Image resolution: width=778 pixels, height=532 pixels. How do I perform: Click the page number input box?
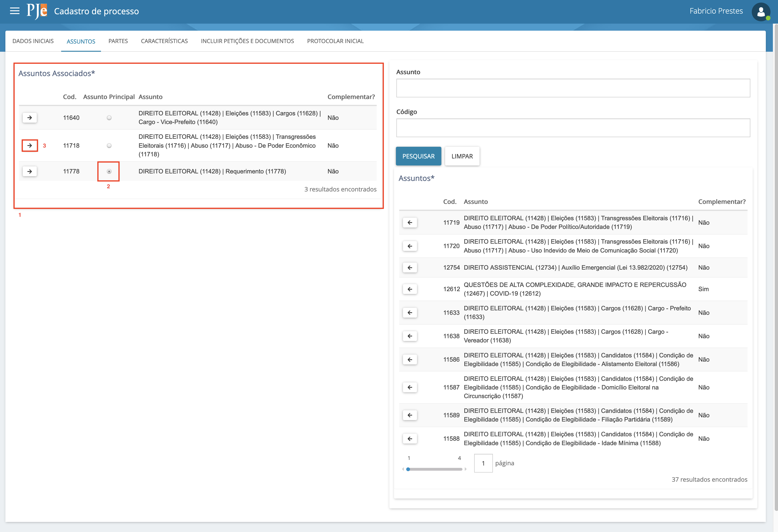coord(483,463)
